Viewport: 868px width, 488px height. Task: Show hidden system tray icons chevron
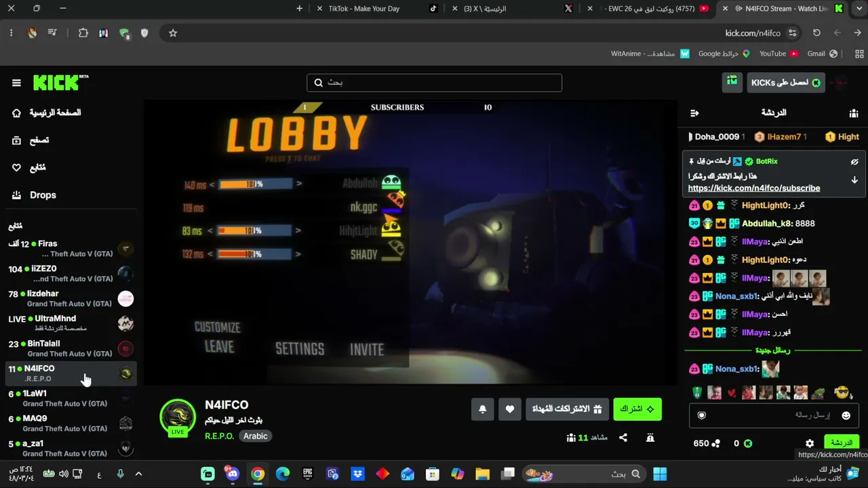click(139, 474)
